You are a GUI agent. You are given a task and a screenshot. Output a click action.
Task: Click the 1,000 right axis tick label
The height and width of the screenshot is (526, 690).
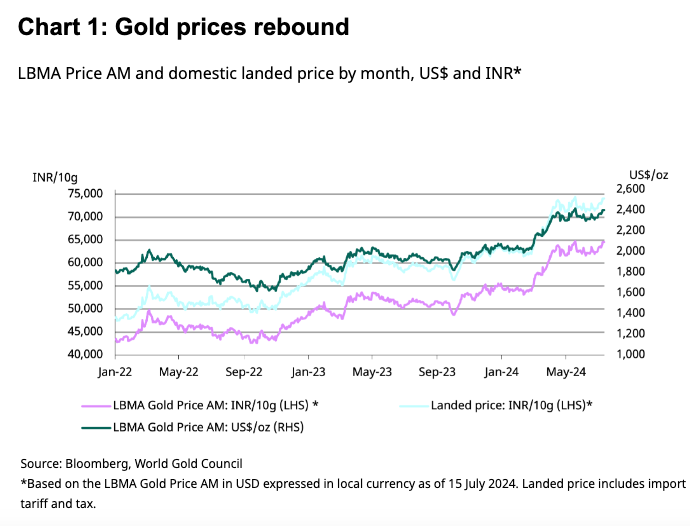pyautogui.click(x=632, y=354)
